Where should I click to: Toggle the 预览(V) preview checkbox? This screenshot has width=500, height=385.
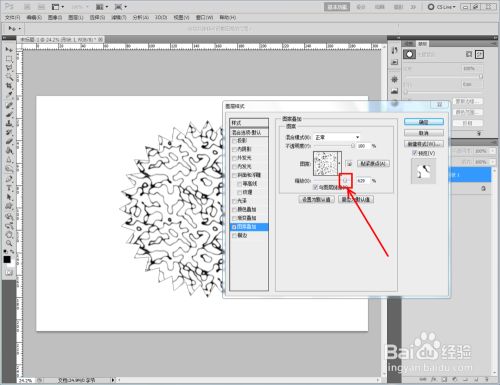(x=415, y=153)
